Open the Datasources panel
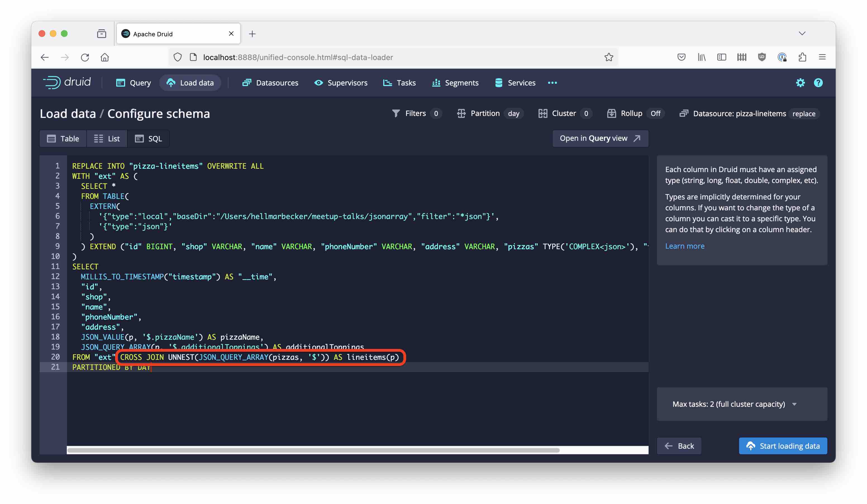This screenshot has width=867, height=504. point(276,83)
